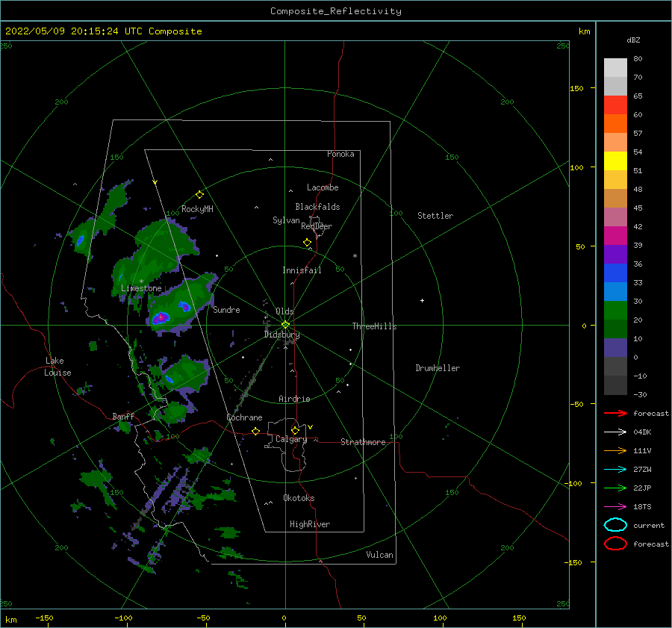
Task: Click the red forecast arrow in the legend
Action: [615, 413]
